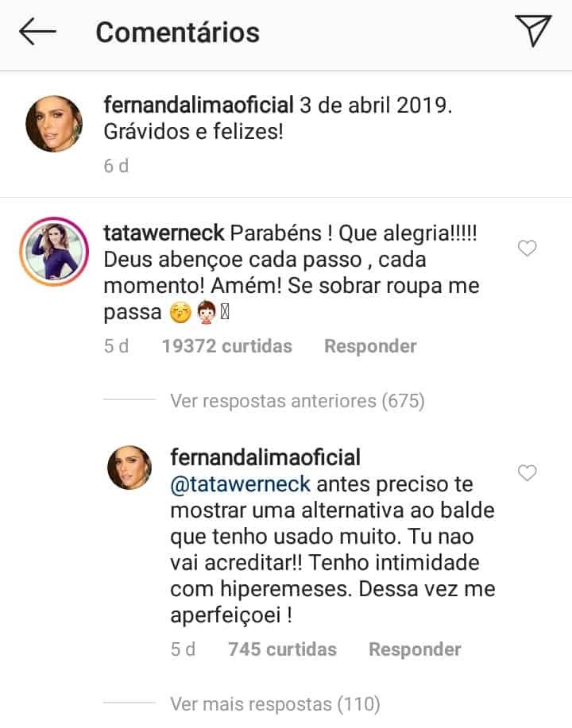
Task: Tap Responder under fernandalimaoficial's reply
Action: (x=415, y=649)
